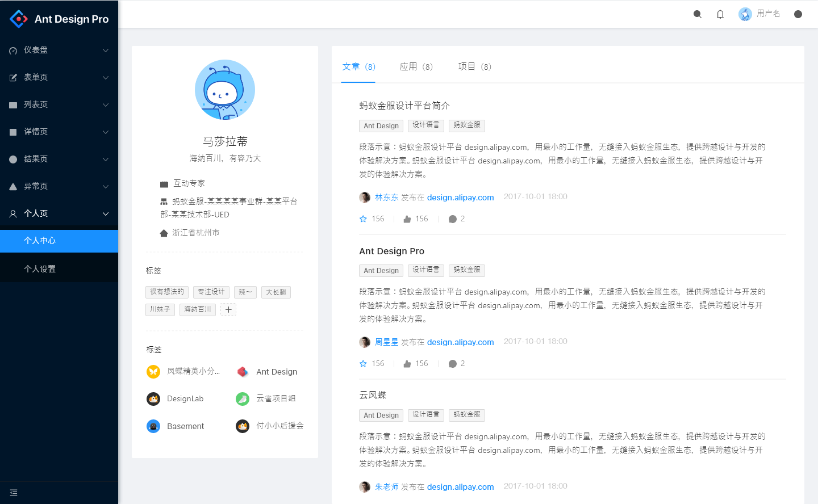Open comments on 蚂蚁金服设计平台简介 article

point(453,219)
